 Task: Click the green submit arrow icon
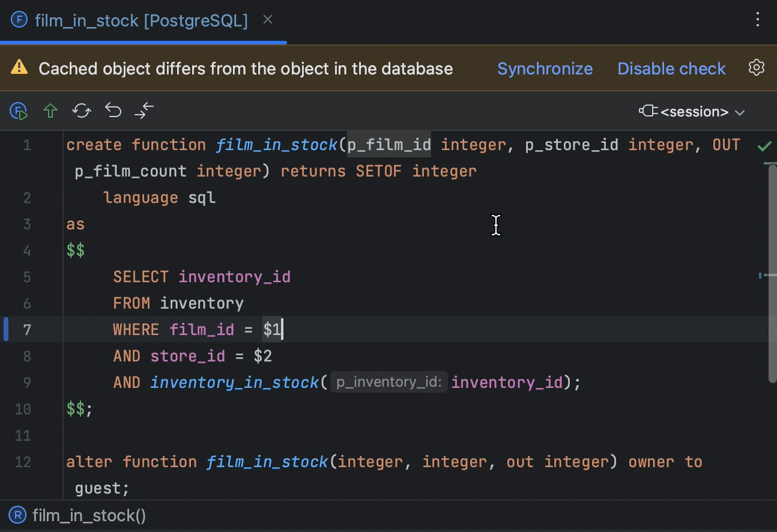(50, 111)
